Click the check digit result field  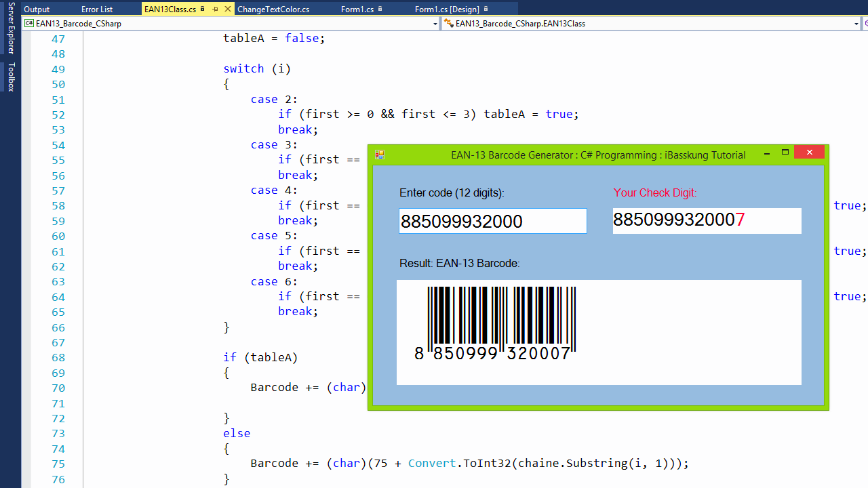[707, 221]
